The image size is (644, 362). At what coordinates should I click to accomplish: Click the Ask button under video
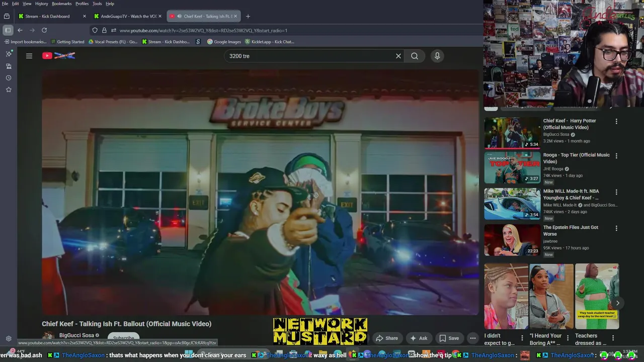point(419,338)
